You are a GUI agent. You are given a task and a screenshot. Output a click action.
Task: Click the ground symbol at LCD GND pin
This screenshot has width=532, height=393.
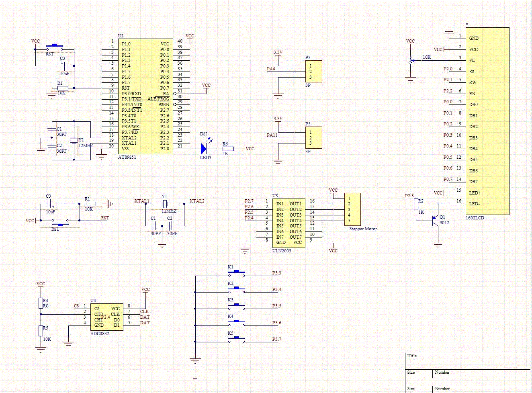point(449,31)
